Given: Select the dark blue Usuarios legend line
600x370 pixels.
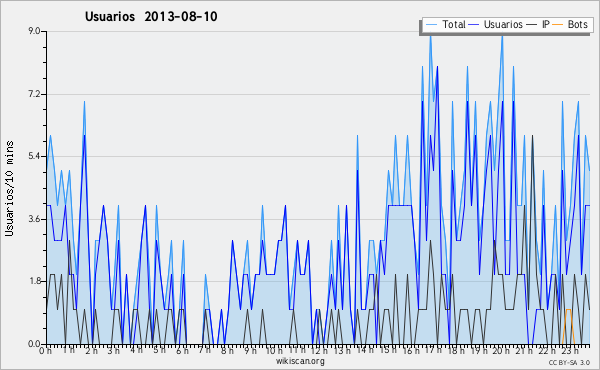Looking at the screenshot, I should (x=474, y=24).
